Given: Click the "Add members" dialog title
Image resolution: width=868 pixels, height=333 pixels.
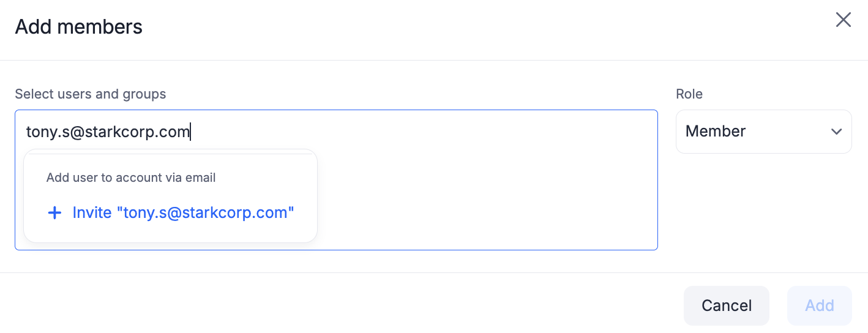Looking at the screenshot, I should (78, 27).
